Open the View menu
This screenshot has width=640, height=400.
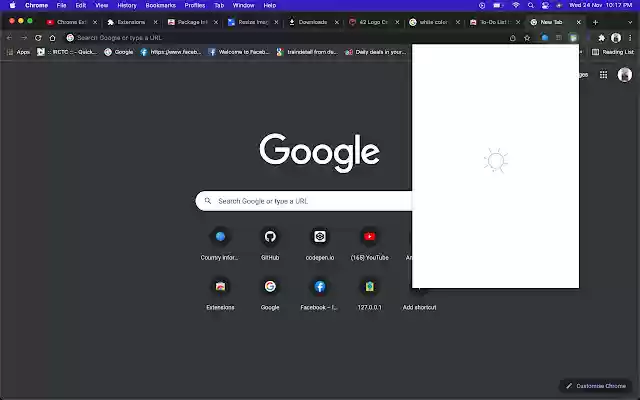[101, 5]
